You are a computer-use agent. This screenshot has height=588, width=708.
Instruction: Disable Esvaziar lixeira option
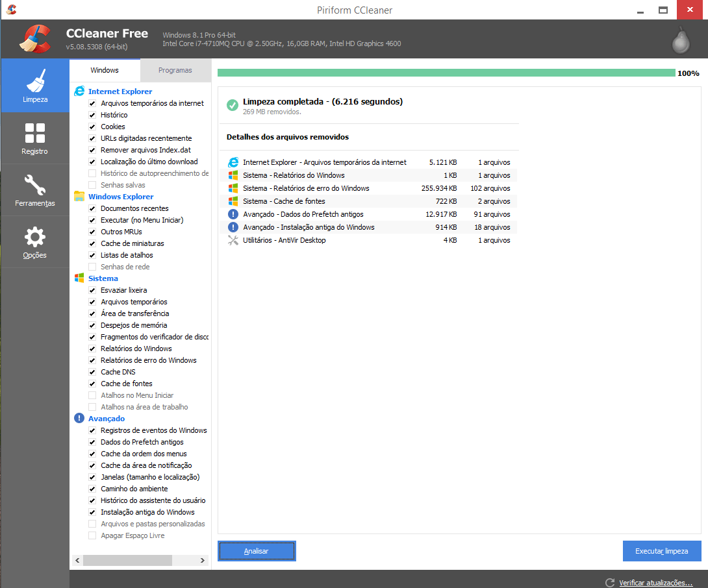[92, 290]
